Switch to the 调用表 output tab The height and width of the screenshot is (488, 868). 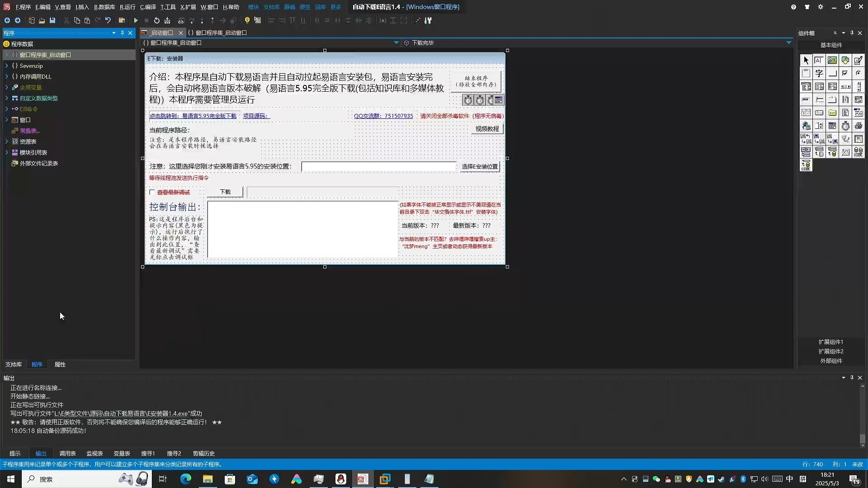67,453
